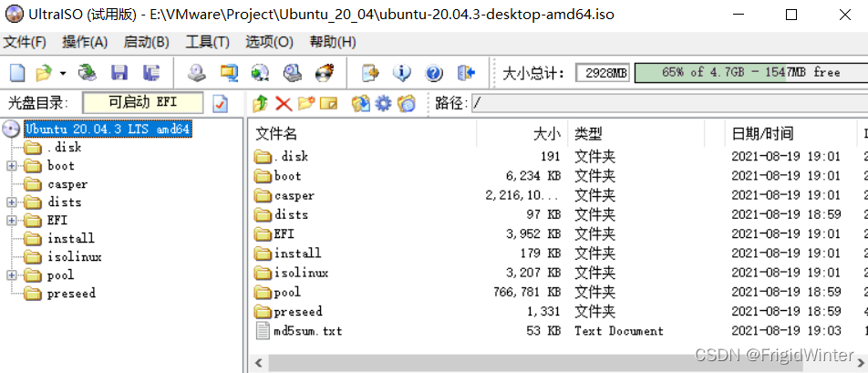Select isolinux folder row in file list
Viewport: 868px width, 373px height.
[301, 273]
